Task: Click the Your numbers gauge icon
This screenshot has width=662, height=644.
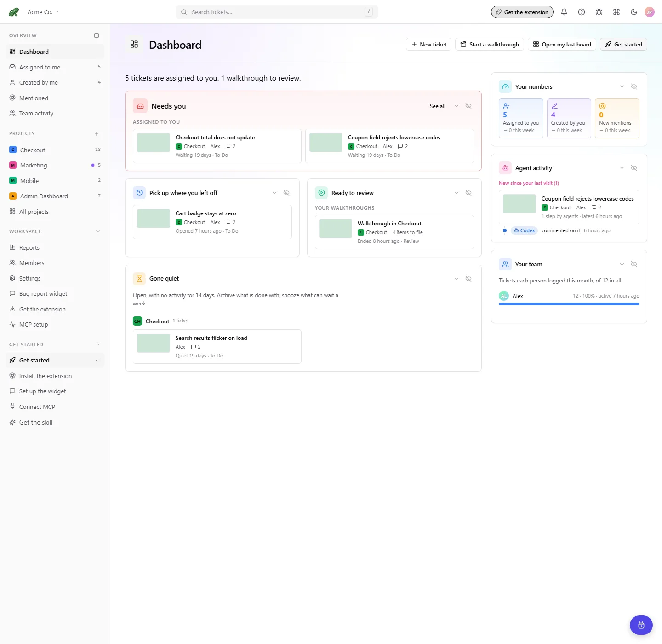Action: pos(505,86)
